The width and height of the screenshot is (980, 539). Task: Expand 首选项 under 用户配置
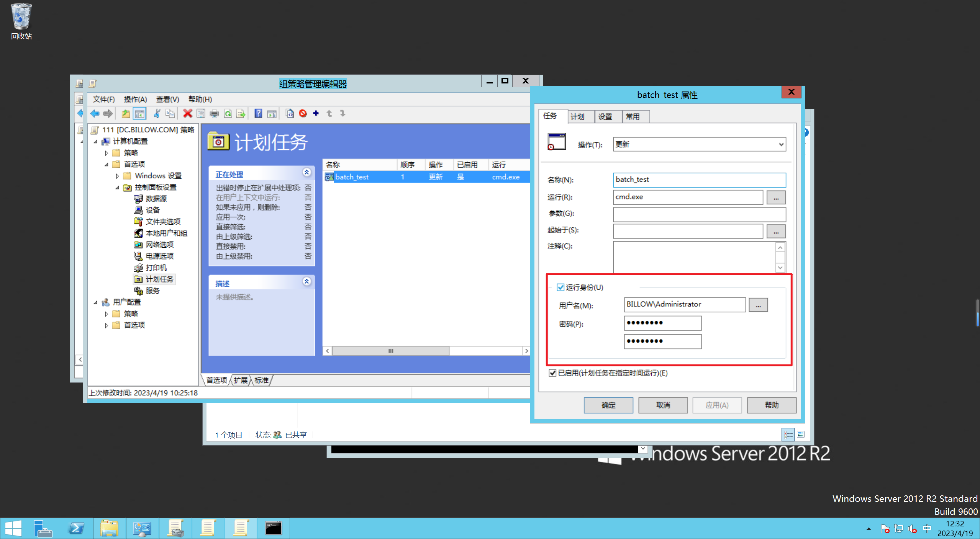pyautogui.click(x=107, y=325)
